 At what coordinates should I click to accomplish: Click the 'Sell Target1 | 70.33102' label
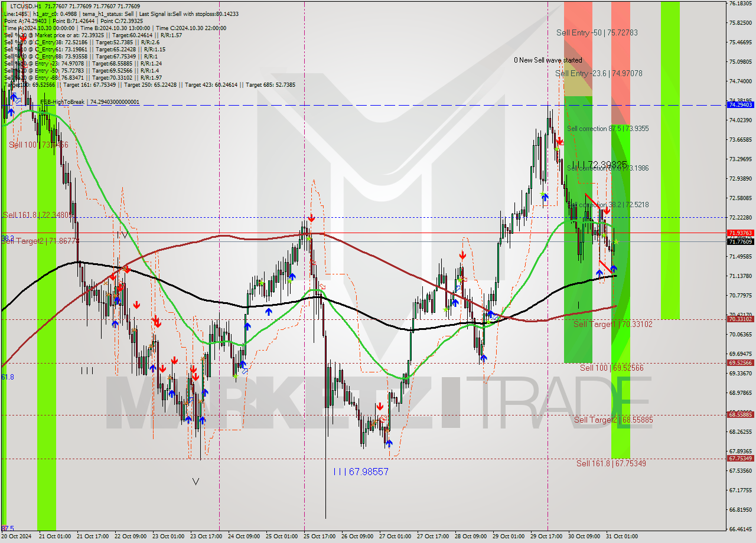(x=612, y=324)
